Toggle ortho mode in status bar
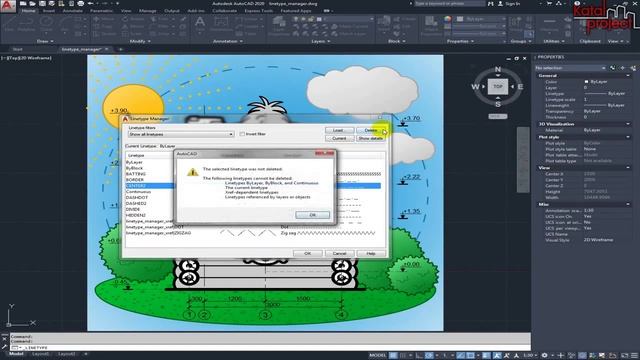640x360 pixels. point(419,356)
